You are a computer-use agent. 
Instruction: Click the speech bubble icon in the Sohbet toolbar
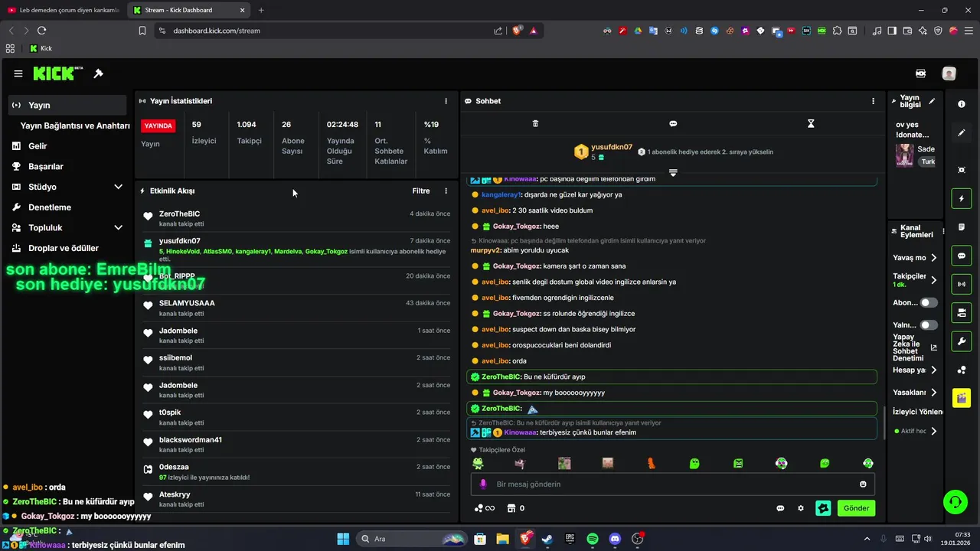tap(673, 123)
